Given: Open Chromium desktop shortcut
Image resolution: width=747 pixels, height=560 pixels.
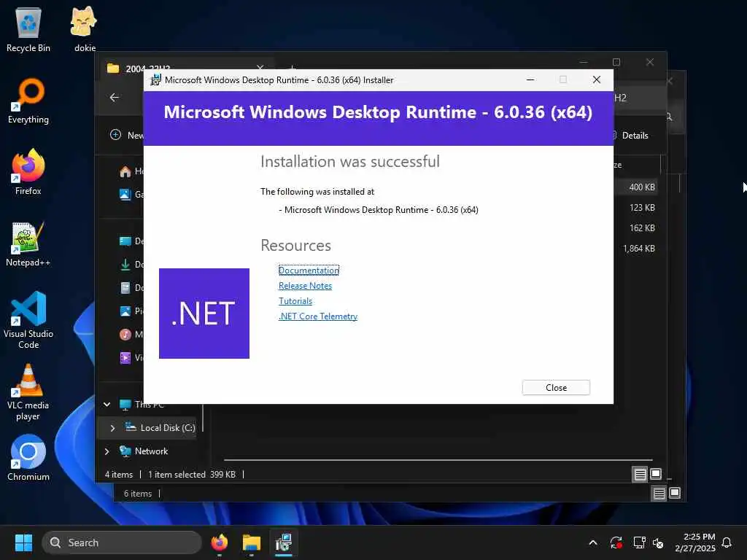Looking at the screenshot, I should point(28,458).
